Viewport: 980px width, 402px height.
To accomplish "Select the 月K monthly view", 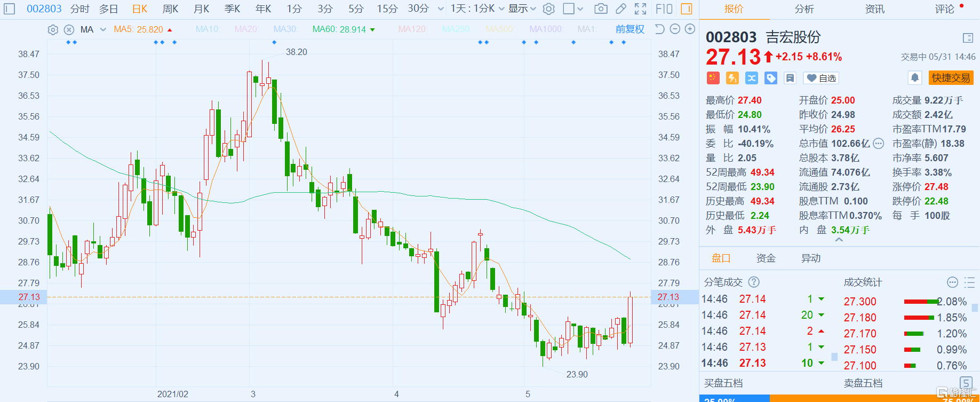I will (x=201, y=9).
